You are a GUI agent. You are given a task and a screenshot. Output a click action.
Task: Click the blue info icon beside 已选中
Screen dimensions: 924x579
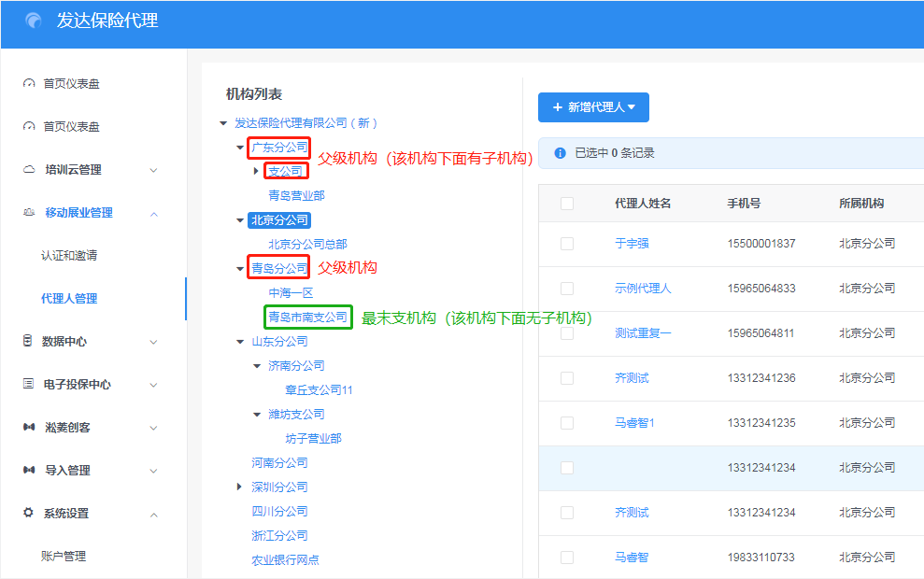pos(561,153)
